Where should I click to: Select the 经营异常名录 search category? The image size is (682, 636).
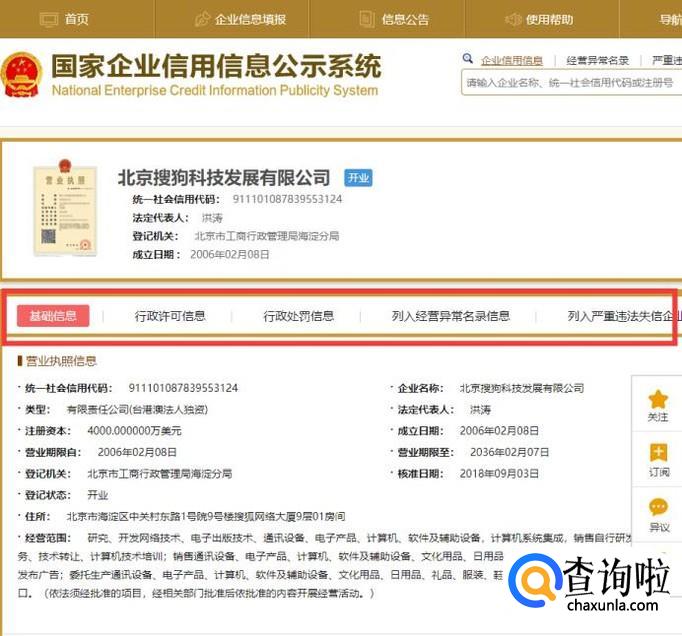pos(598,60)
